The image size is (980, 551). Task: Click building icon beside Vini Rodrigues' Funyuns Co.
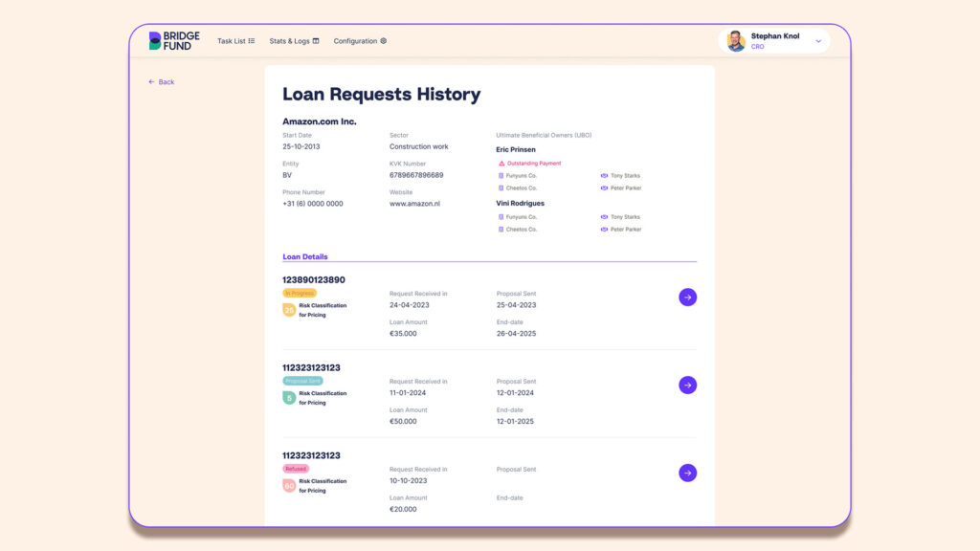click(x=501, y=217)
